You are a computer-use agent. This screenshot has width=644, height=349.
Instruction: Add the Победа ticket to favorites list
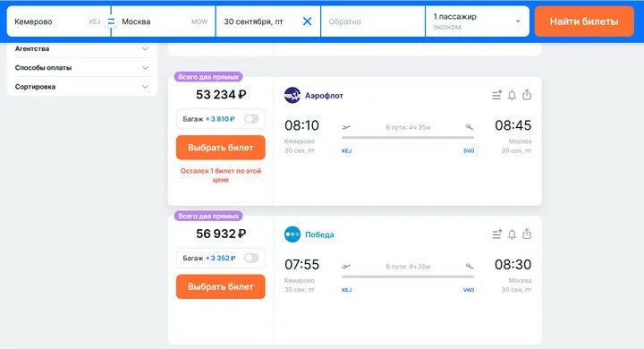click(x=497, y=234)
